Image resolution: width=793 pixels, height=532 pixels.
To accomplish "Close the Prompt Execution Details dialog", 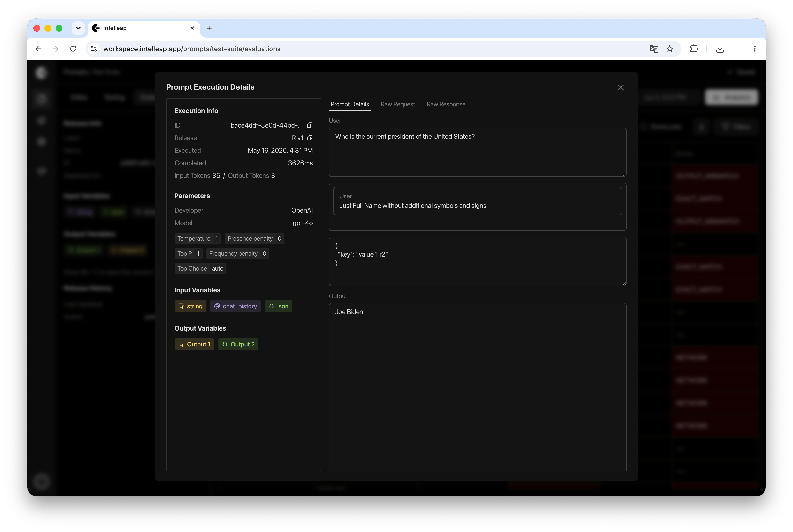I will pos(621,87).
